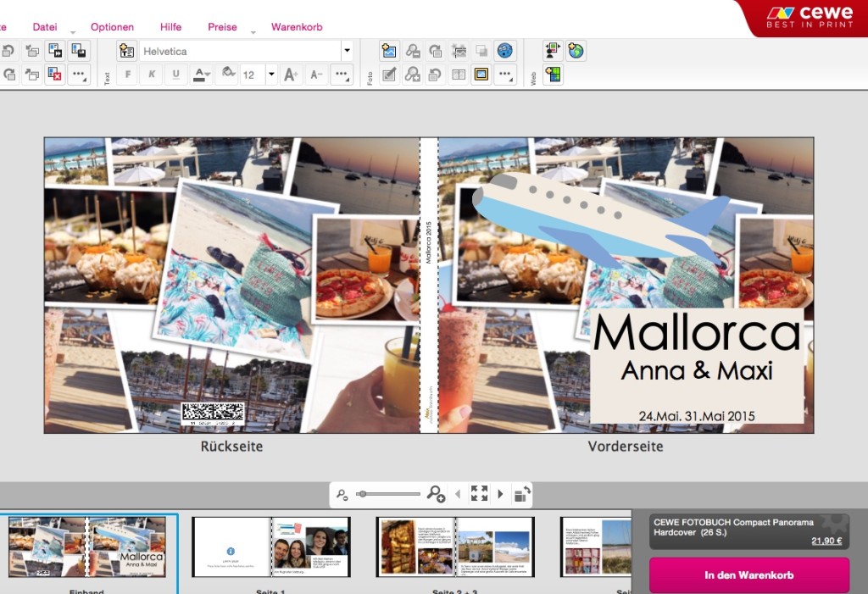
Task: Go to previous page arrow
Action: [x=457, y=494]
